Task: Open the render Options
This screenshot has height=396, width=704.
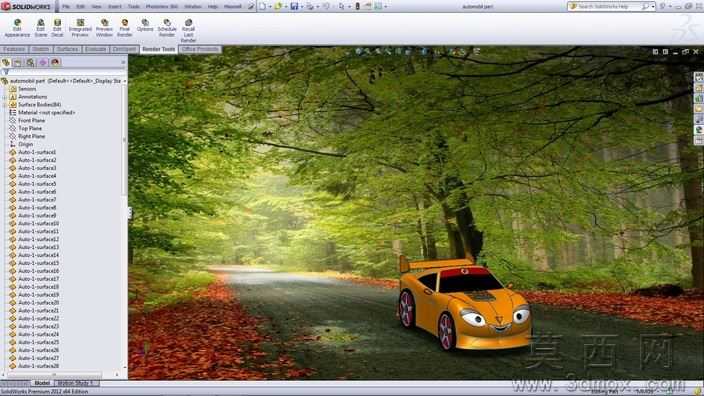Action: [145, 25]
